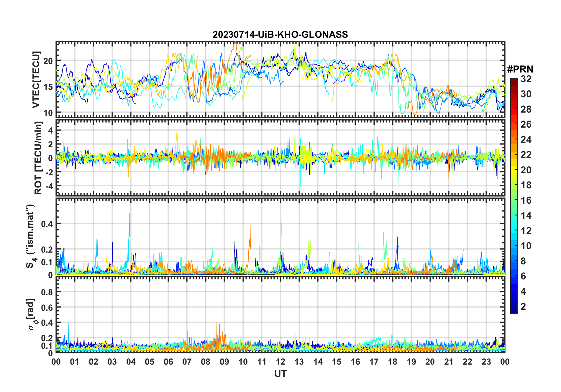
Task: Click colorbar tick label 2
Action: 523,307
